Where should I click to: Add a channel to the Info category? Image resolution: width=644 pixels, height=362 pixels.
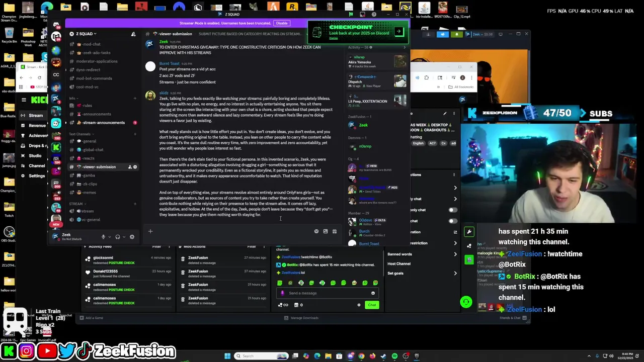click(x=135, y=98)
